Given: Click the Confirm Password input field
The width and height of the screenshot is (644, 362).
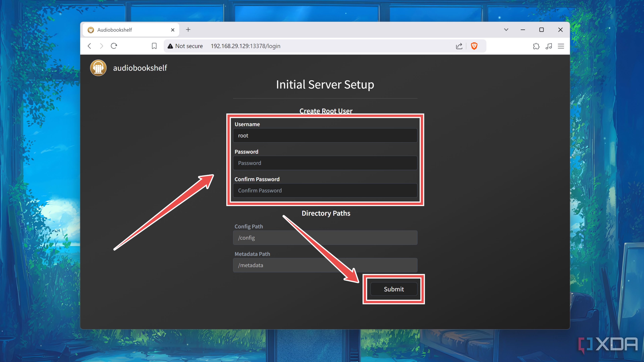Looking at the screenshot, I should (x=325, y=190).
